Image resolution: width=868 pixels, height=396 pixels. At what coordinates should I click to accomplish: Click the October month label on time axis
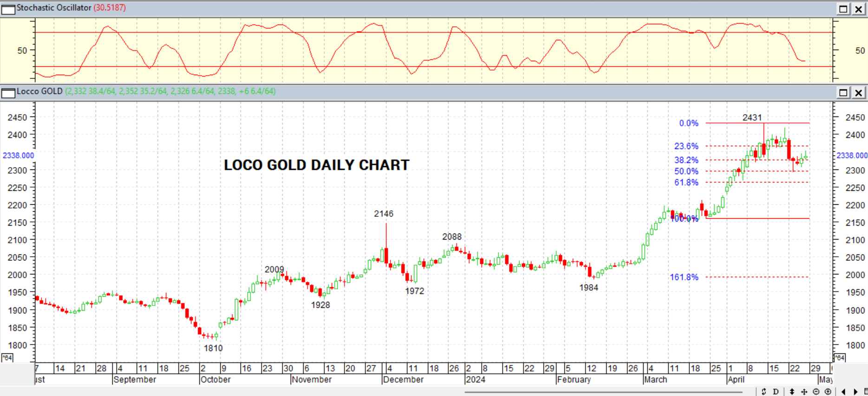[215, 380]
